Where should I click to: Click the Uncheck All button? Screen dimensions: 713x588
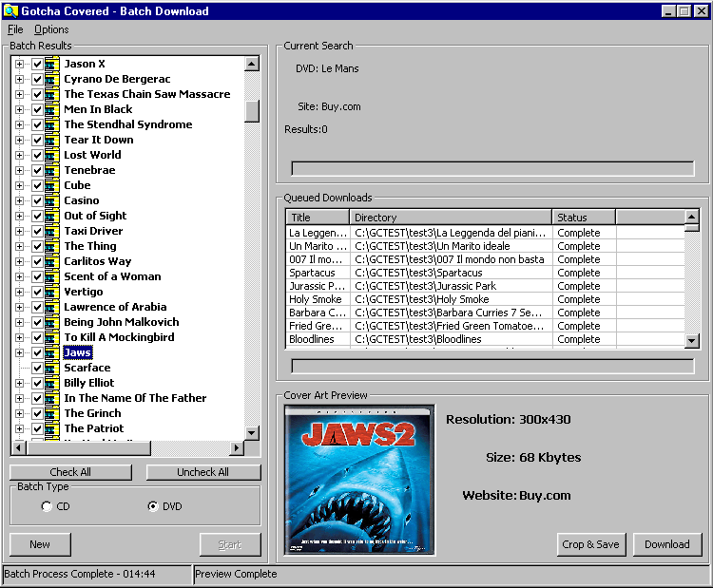[x=202, y=472]
